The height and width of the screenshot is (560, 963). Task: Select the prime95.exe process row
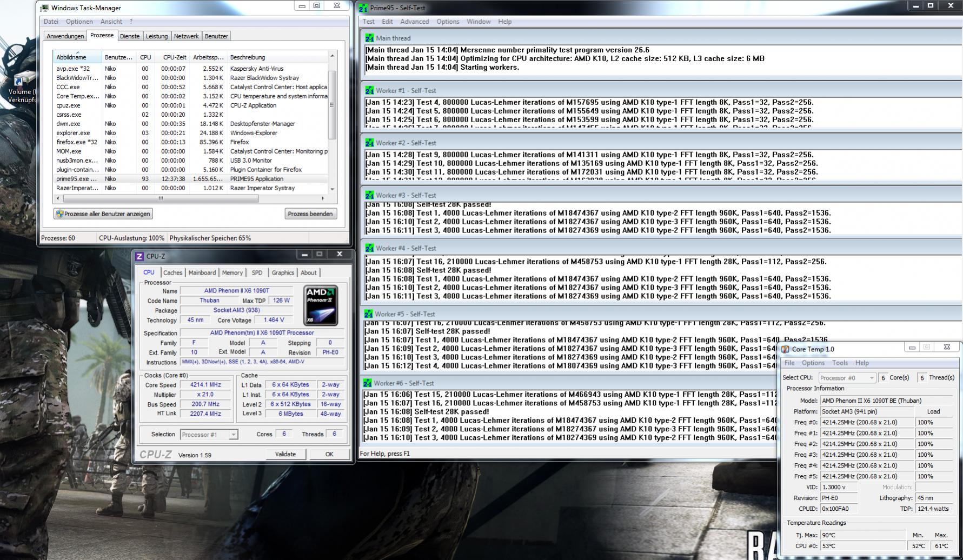pos(191,179)
